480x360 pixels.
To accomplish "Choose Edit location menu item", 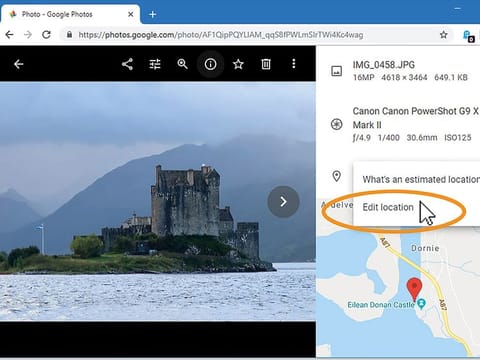I will 388,207.
